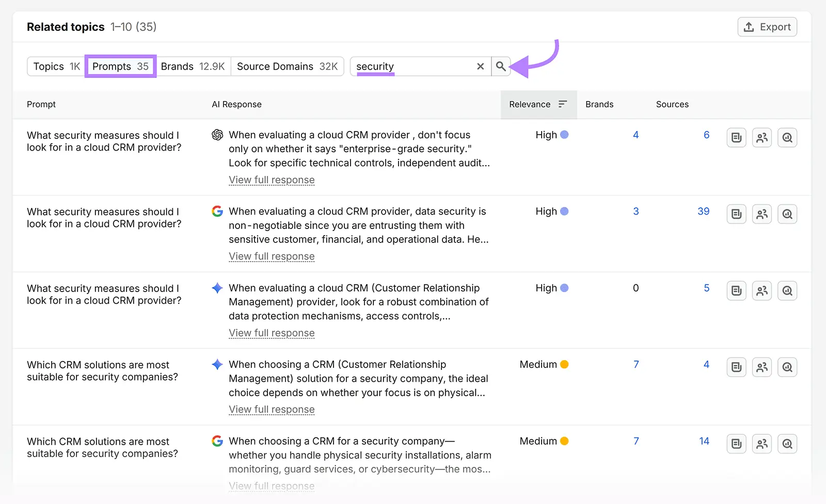826x504 pixels.
Task: Click the brands count 3
Action: [636, 212]
